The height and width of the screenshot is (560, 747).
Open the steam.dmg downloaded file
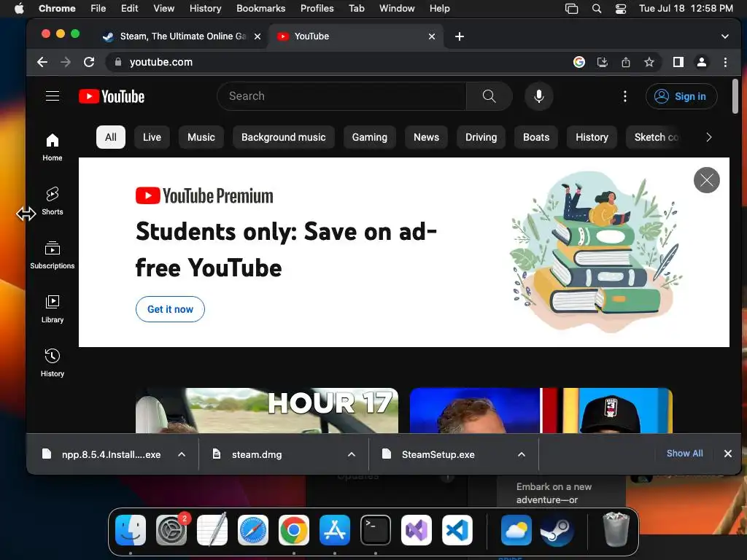coord(257,454)
